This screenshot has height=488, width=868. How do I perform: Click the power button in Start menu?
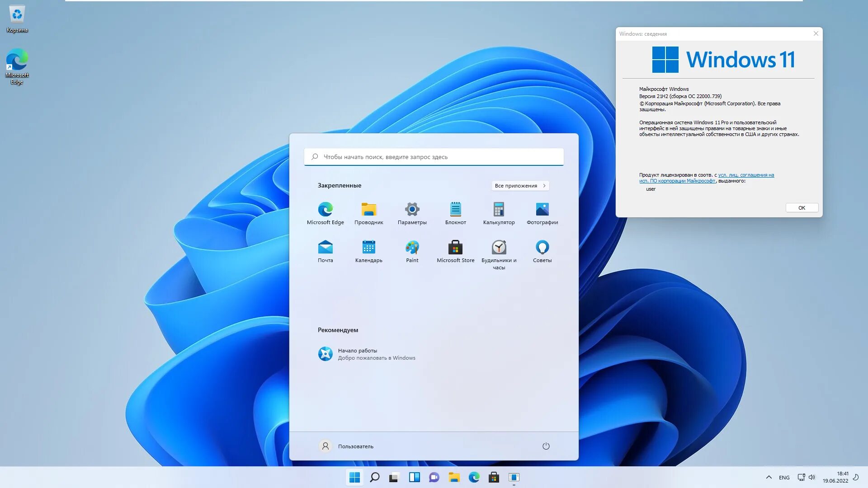546,446
